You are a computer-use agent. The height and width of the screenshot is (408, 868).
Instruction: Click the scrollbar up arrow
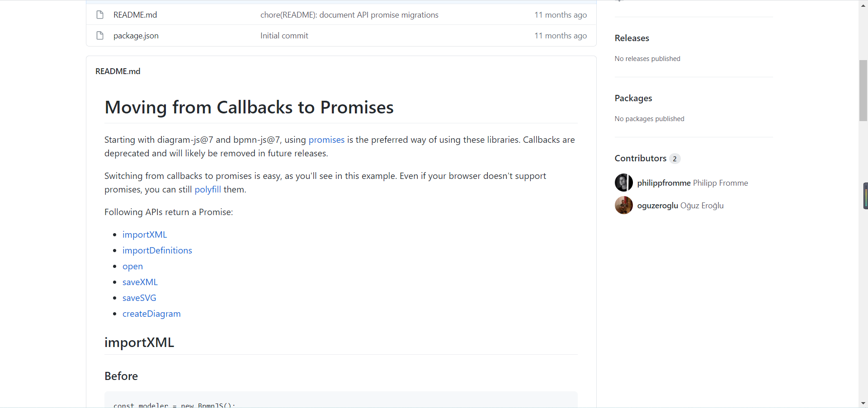(863, 5)
